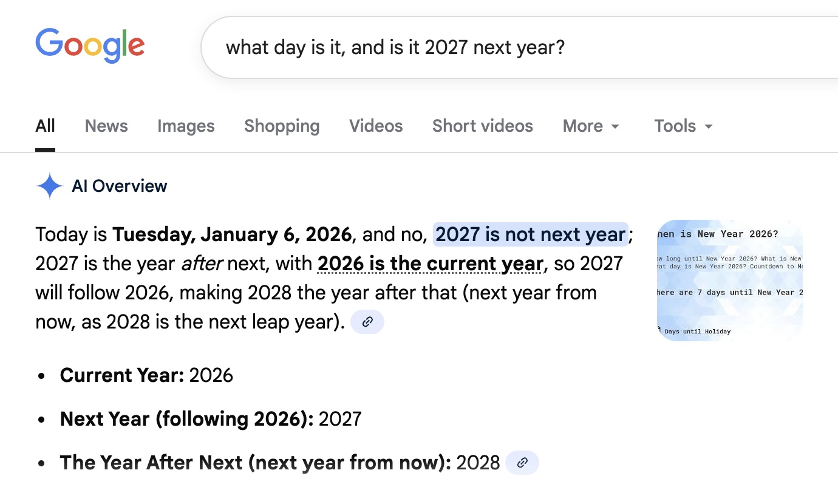This screenshot has width=838, height=504.
Task: Click the "Current Year: 2026" bullet
Action: (x=146, y=375)
